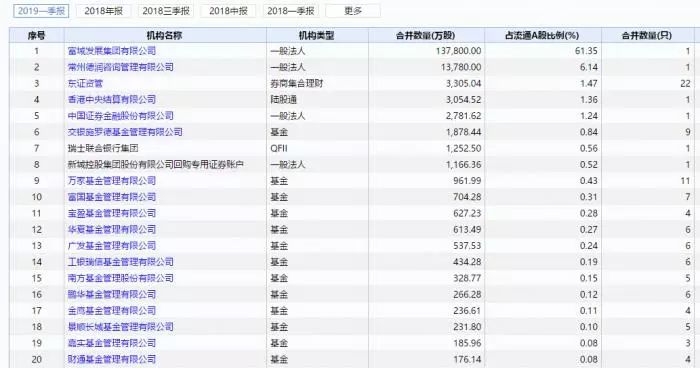Image resolution: width=700 pixels, height=368 pixels.
Task: Click the 合并数量(只) column header
Action: (x=647, y=35)
